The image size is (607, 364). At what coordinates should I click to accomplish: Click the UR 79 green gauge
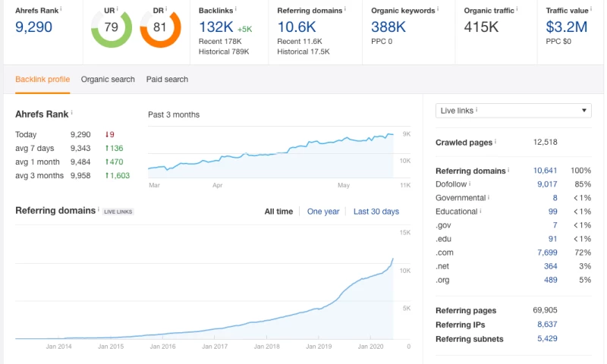click(111, 30)
